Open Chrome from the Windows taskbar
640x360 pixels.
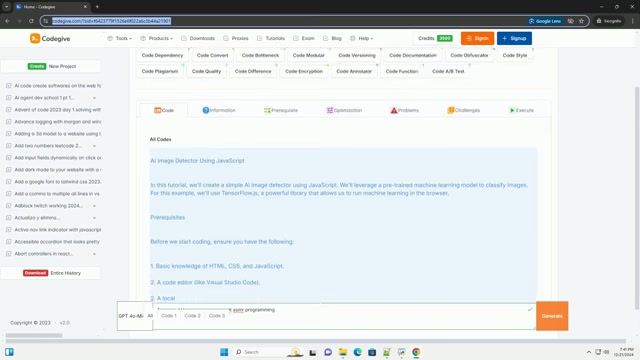pyautogui.click(x=416, y=352)
